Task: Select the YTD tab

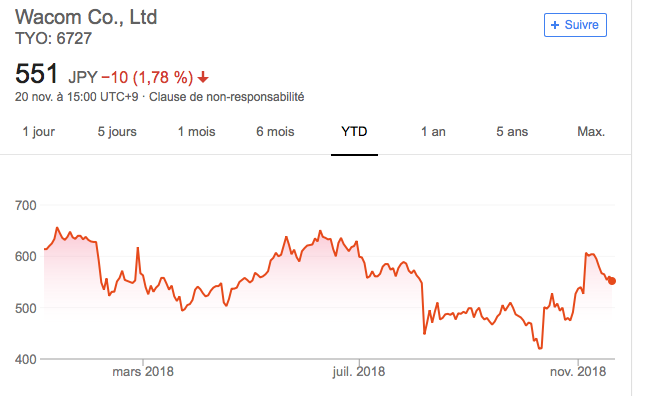Action: click(x=354, y=131)
